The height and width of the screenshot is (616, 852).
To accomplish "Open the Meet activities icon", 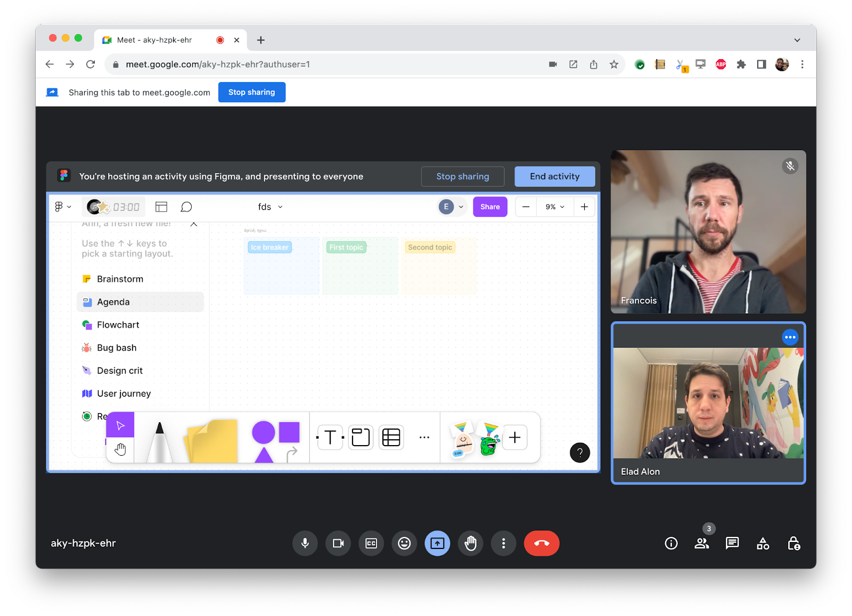I will pyautogui.click(x=763, y=543).
